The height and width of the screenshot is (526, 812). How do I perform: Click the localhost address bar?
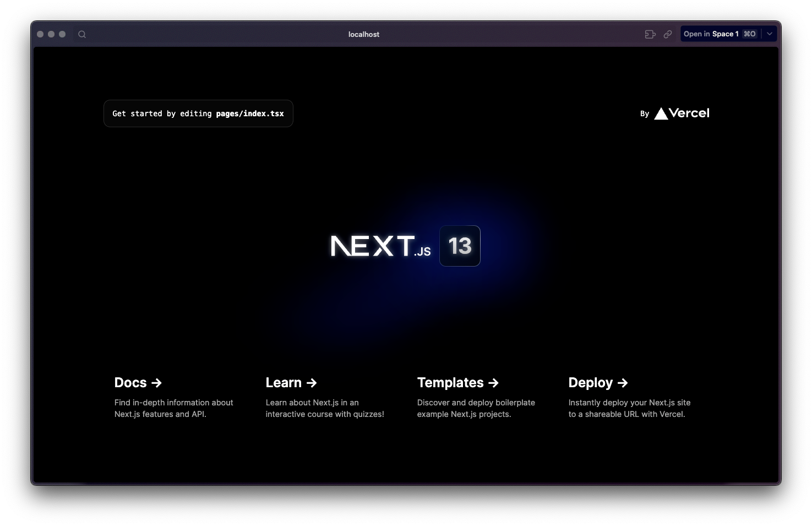tap(363, 34)
